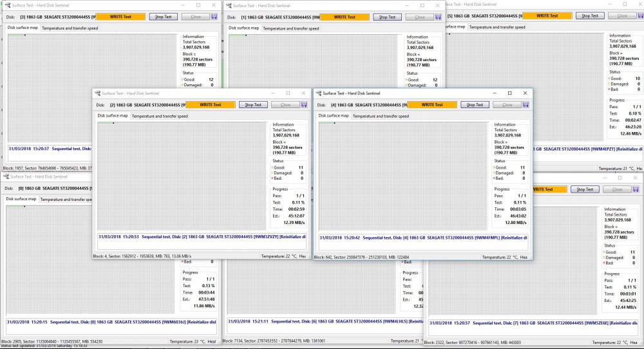The height and width of the screenshot is (349, 644).
Task: Click orange WRITE Test indicator in Disk 1 window
Action: (x=344, y=17)
